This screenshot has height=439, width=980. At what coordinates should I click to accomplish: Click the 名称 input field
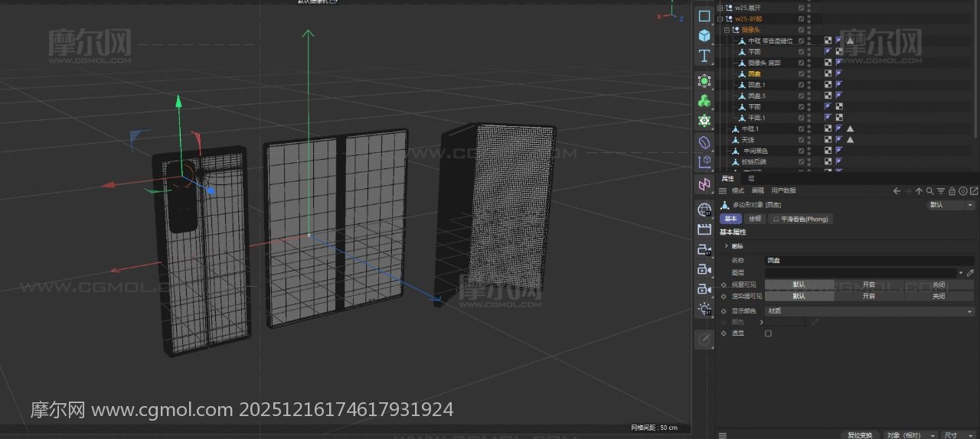pos(869,261)
